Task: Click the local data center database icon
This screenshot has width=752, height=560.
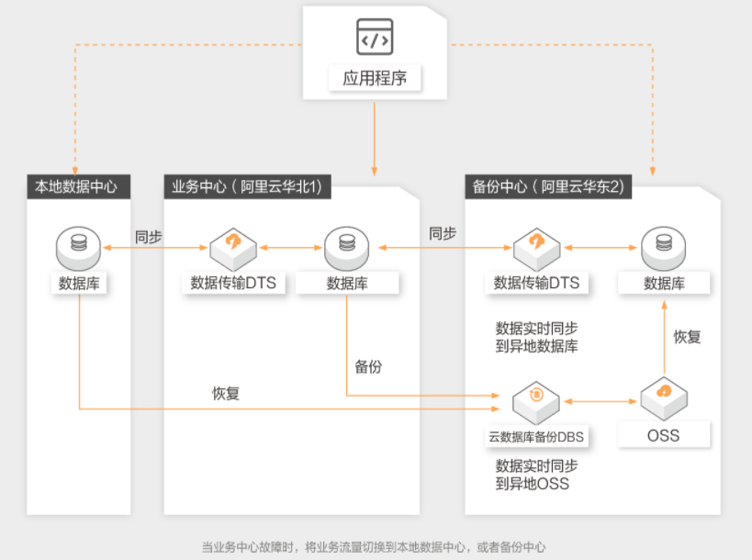Action: tap(79, 249)
